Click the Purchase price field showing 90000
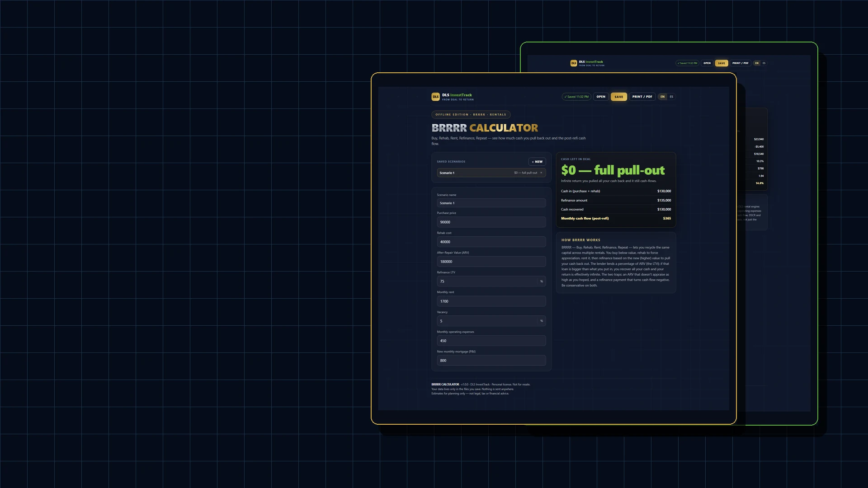Screen dimensions: 868x488 pos(491,222)
